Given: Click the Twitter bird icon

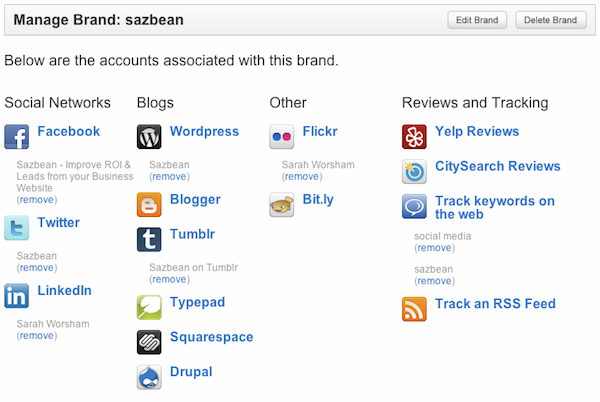Looking at the screenshot, I should click(x=17, y=228).
